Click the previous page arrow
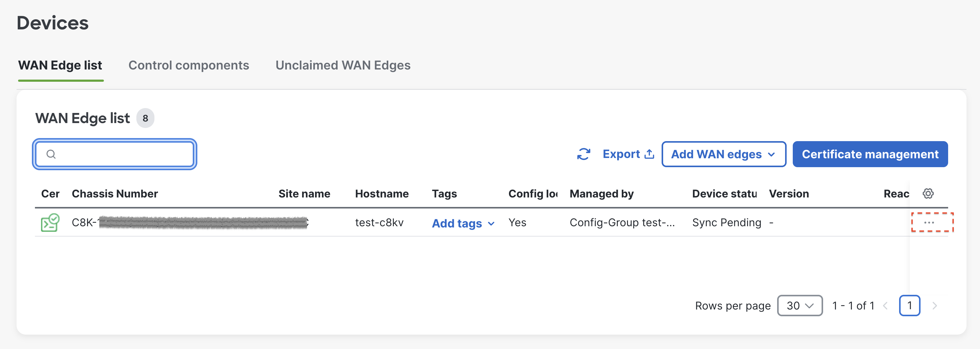The height and width of the screenshot is (349, 980). pos(887,305)
